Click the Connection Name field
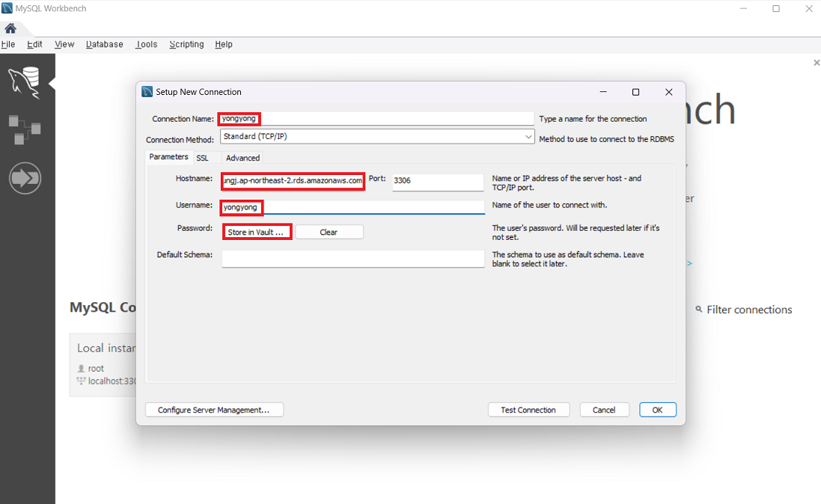This screenshot has width=821, height=504. 376,119
